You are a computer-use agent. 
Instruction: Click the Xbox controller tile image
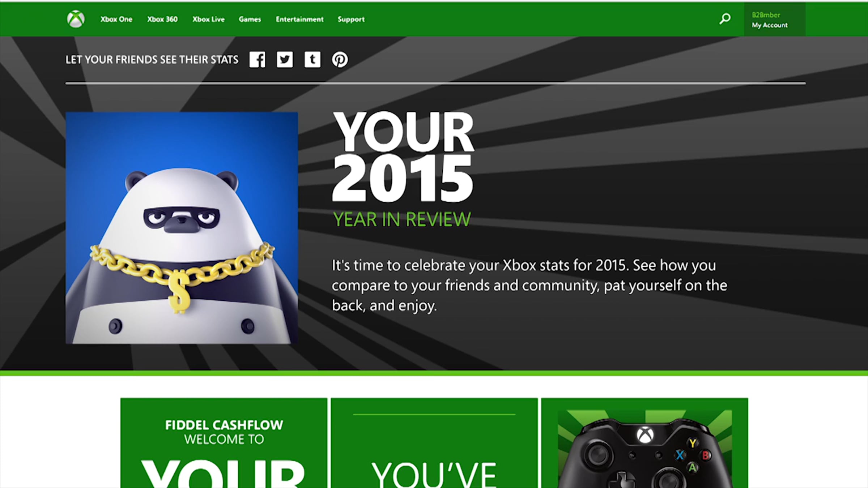(644, 448)
